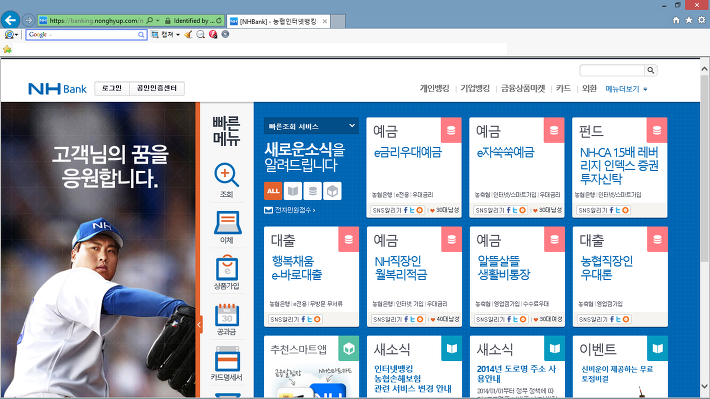This screenshot has height=399, width=710.
Task: Open dropdown beside toolbar search icon
Action: 16,35
